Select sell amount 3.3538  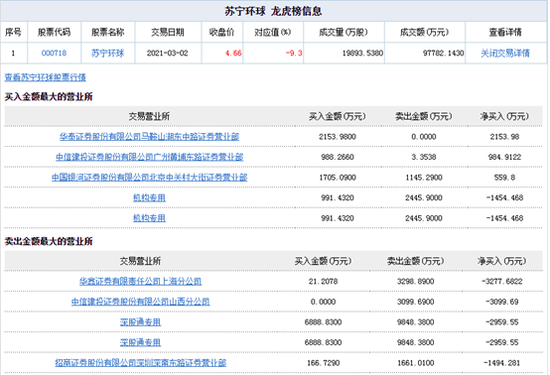click(x=424, y=157)
